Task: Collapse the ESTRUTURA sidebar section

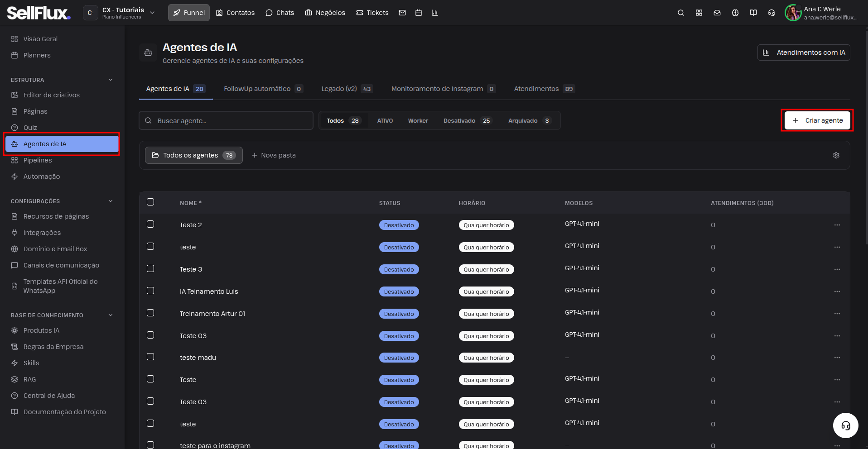Action: pyautogui.click(x=110, y=80)
